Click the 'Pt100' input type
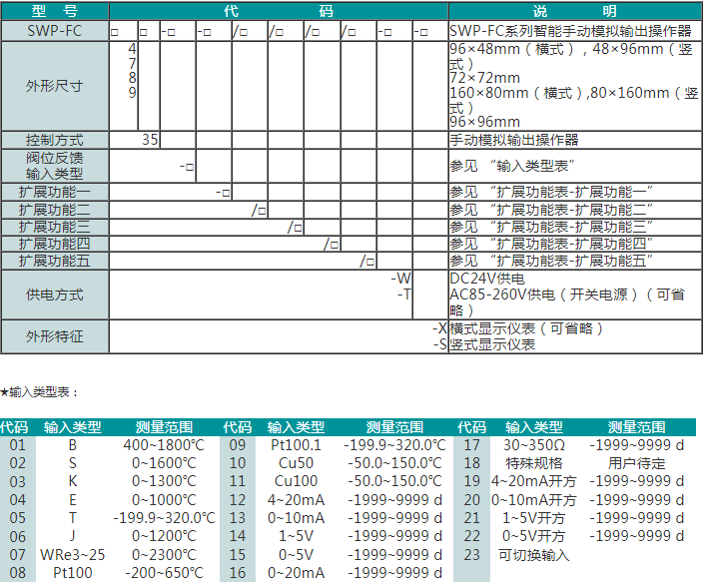Viewport: 705px width, 588px height. click(x=72, y=573)
